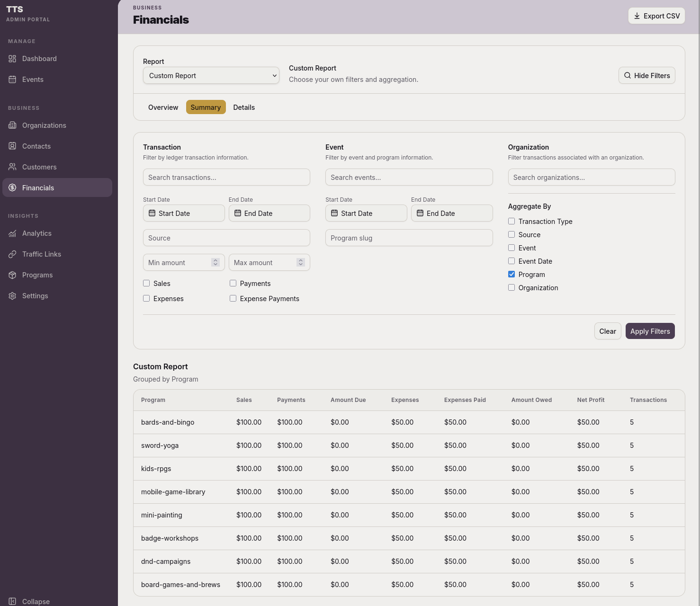700x606 pixels.
Task: Open Dashboard from the sidebar
Action: pyautogui.click(x=57, y=59)
